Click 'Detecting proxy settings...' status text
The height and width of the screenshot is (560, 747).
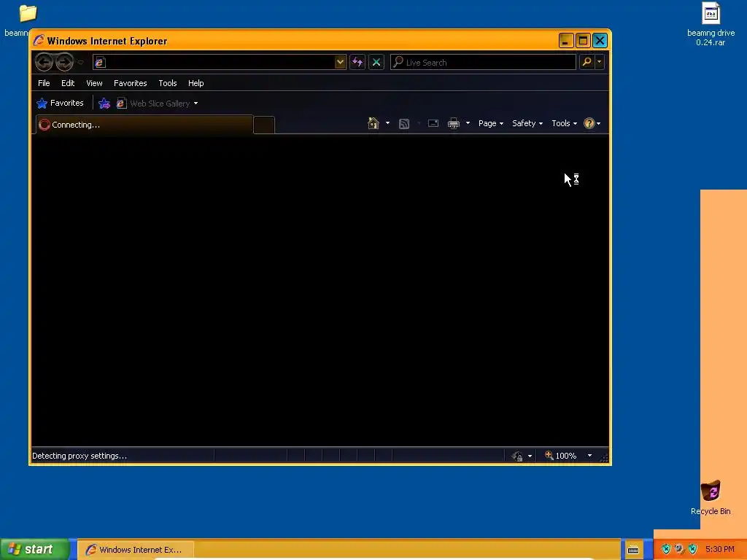pyautogui.click(x=80, y=456)
